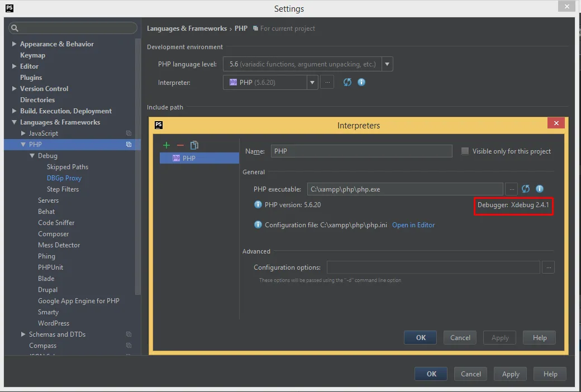Image resolution: width=581 pixels, height=392 pixels.
Task: Cancel the Interpreters dialog
Action: pyautogui.click(x=460, y=337)
